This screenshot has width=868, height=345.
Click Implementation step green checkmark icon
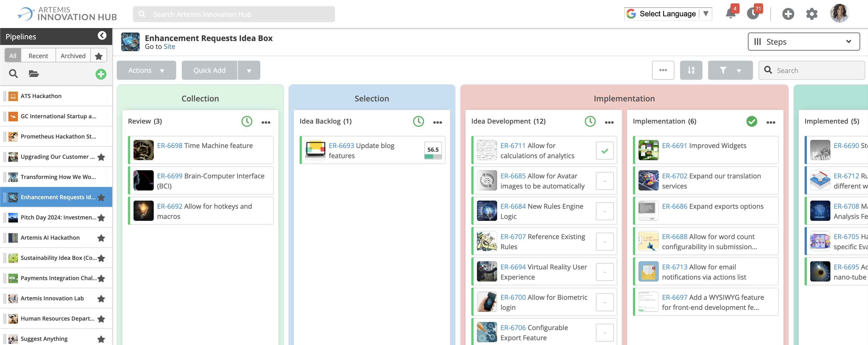click(x=752, y=121)
